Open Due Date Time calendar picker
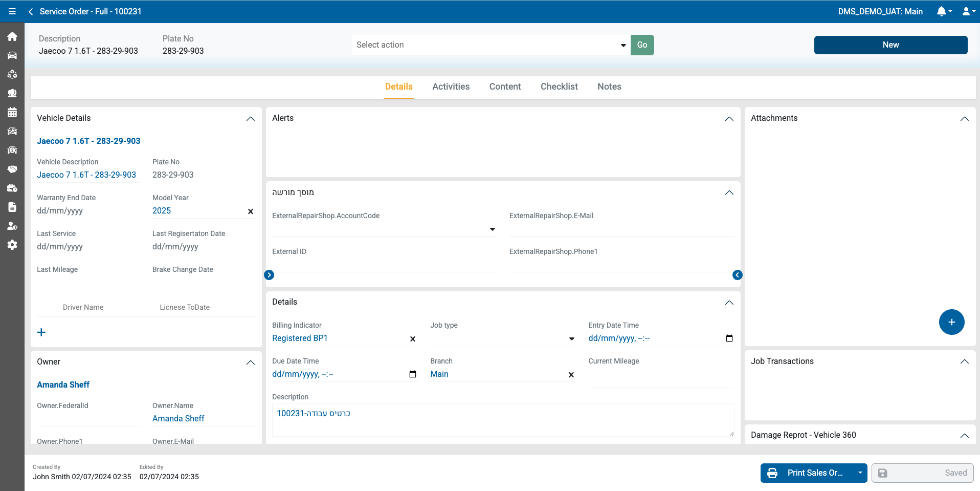The height and width of the screenshot is (491, 980). coord(413,374)
